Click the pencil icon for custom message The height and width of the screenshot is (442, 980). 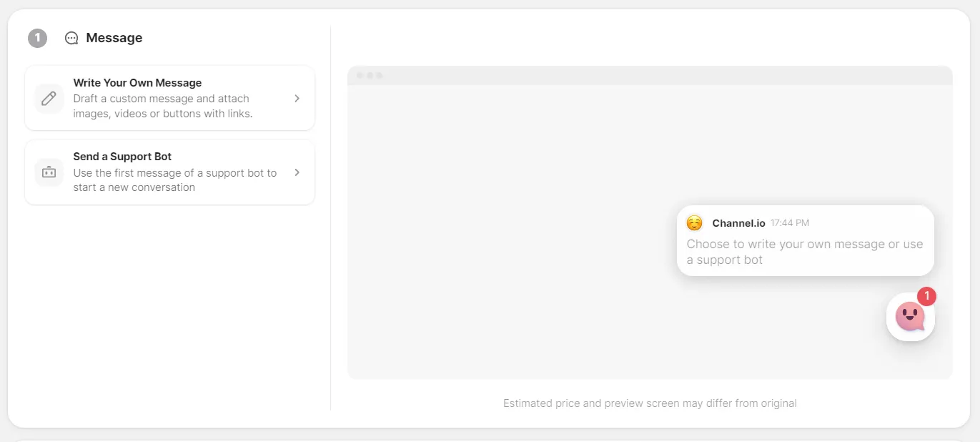(x=49, y=99)
